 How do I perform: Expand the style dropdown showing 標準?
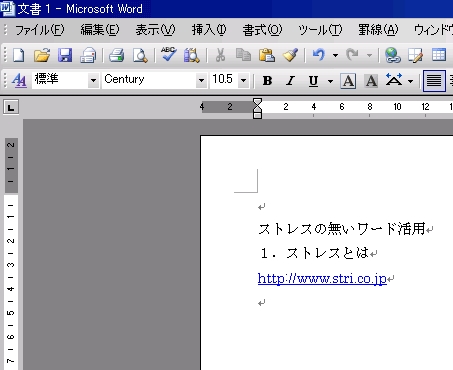click(93, 80)
